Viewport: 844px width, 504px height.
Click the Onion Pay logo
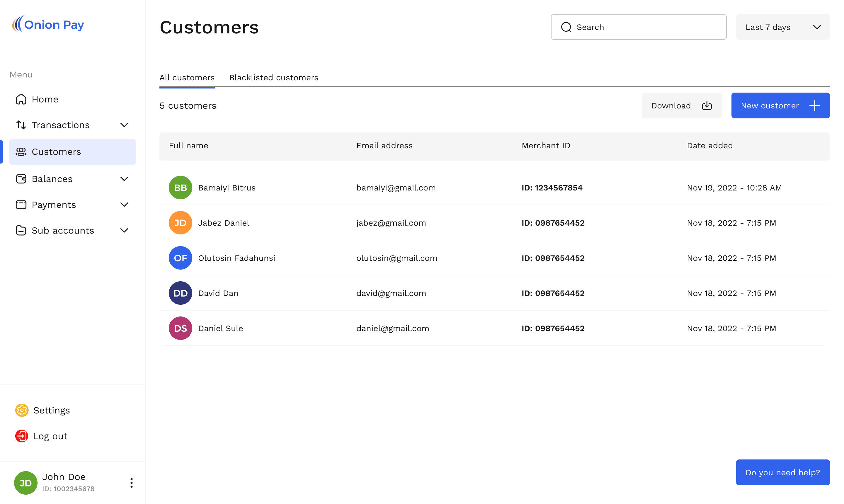[48, 24]
